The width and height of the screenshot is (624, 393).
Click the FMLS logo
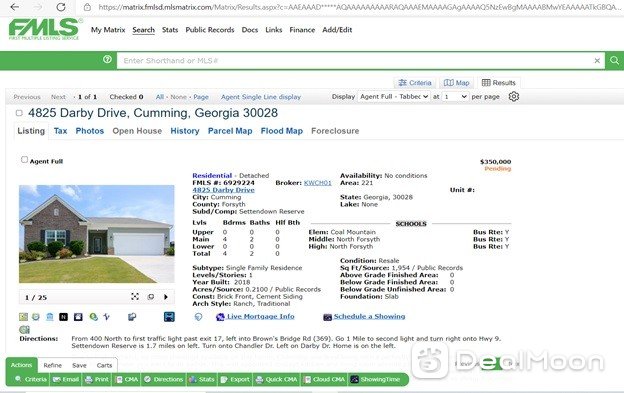[44, 29]
